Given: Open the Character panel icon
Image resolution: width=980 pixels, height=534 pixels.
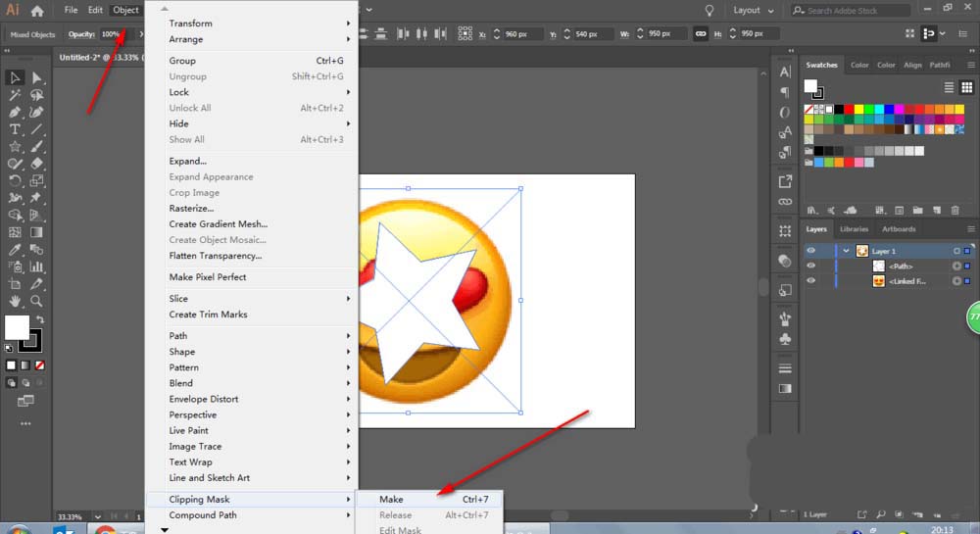Looking at the screenshot, I should [x=785, y=73].
